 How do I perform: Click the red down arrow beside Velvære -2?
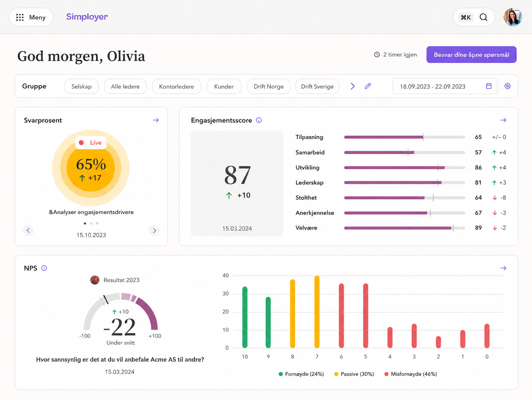tap(495, 228)
